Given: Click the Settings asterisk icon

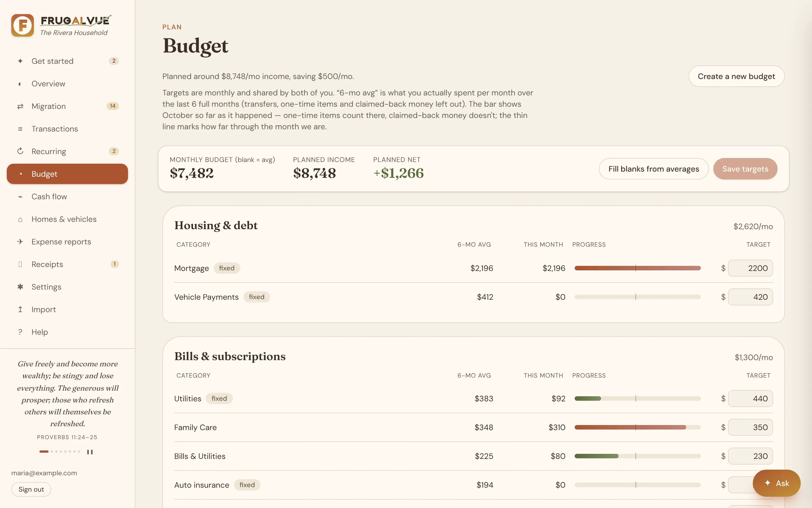Looking at the screenshot, I should click(20, 286).
